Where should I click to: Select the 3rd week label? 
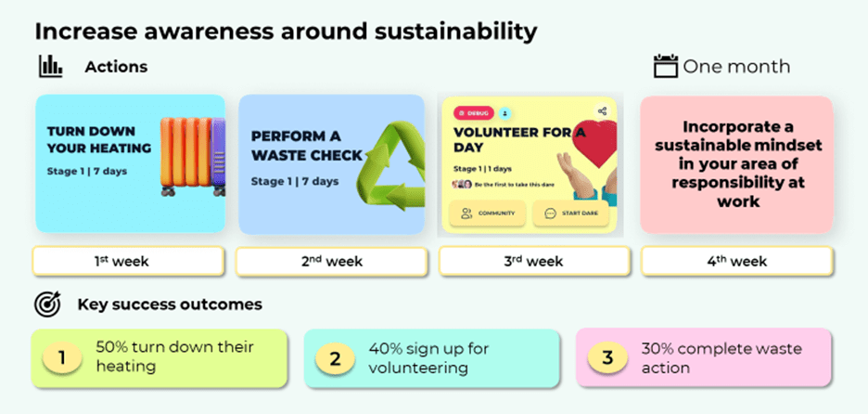[534, 261]
